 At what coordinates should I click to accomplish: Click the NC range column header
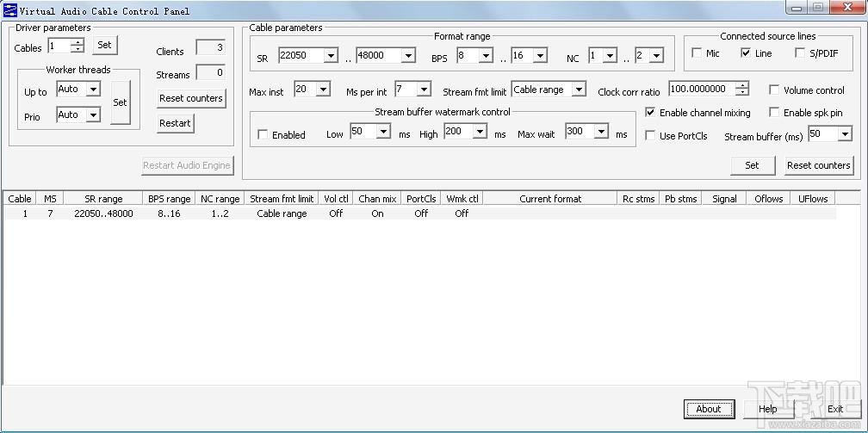click(x=220, y=198)
